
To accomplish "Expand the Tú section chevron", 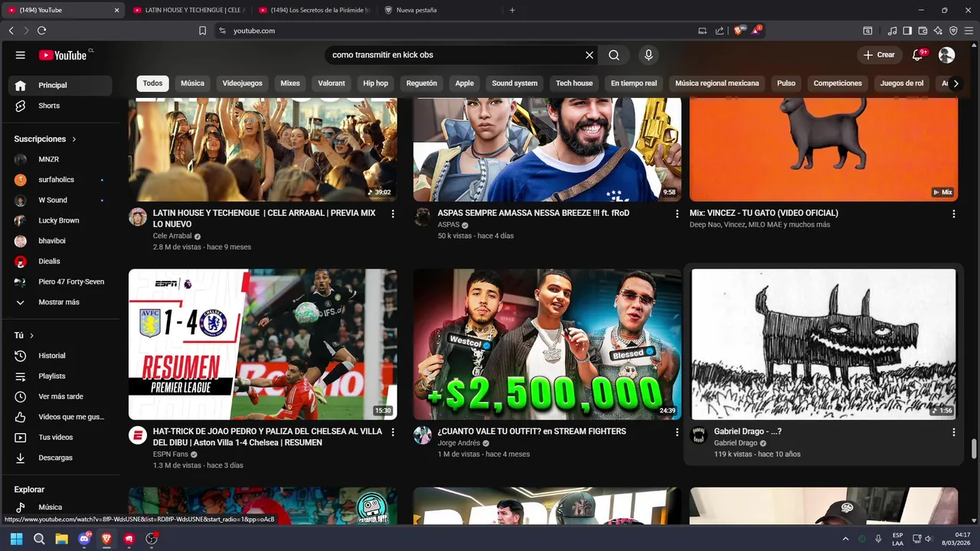I will [x=31, y=336].
